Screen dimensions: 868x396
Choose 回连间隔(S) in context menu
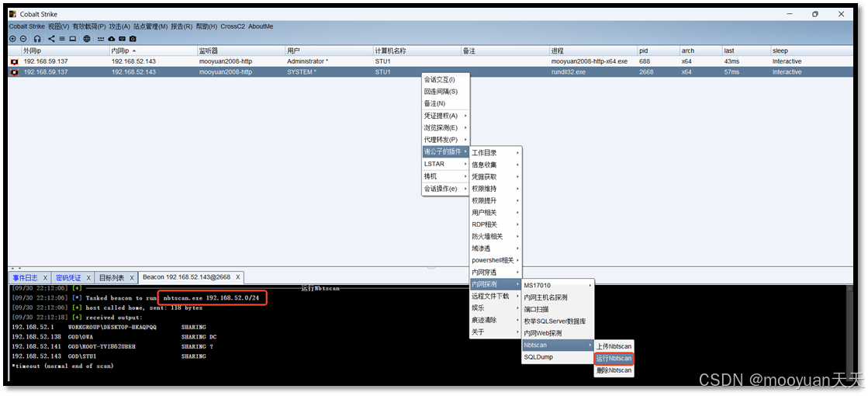[x=445, y=92]
